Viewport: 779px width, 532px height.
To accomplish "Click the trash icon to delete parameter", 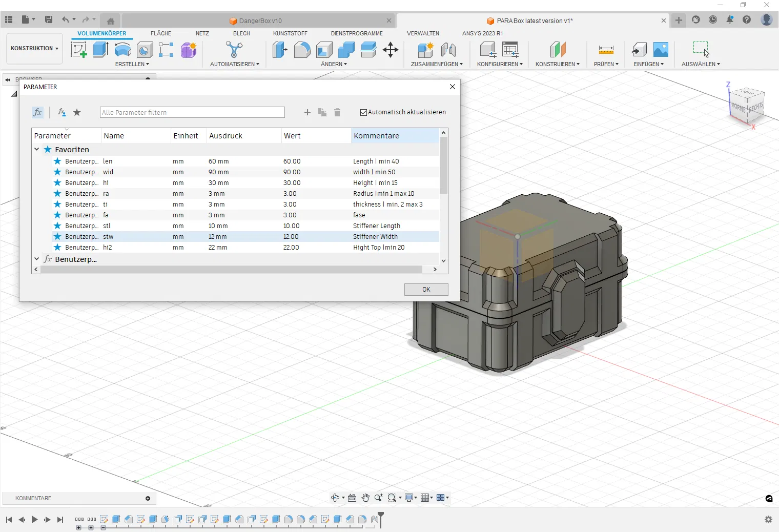I will [x=337, y=112].
